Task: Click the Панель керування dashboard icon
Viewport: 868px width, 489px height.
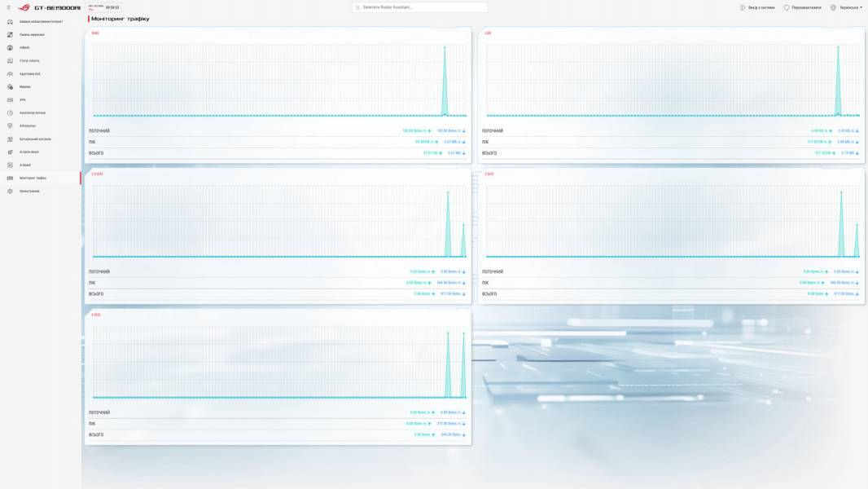Action: [10, 35]
